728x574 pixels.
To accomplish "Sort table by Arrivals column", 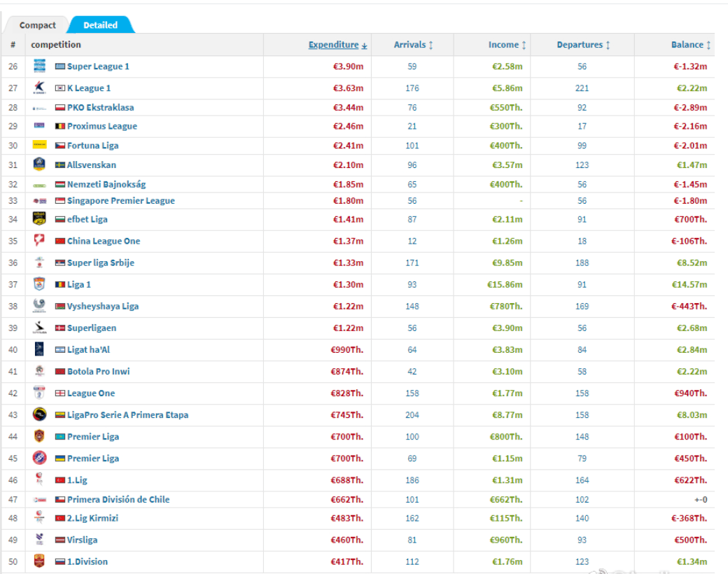I will [x=413, y=45].
